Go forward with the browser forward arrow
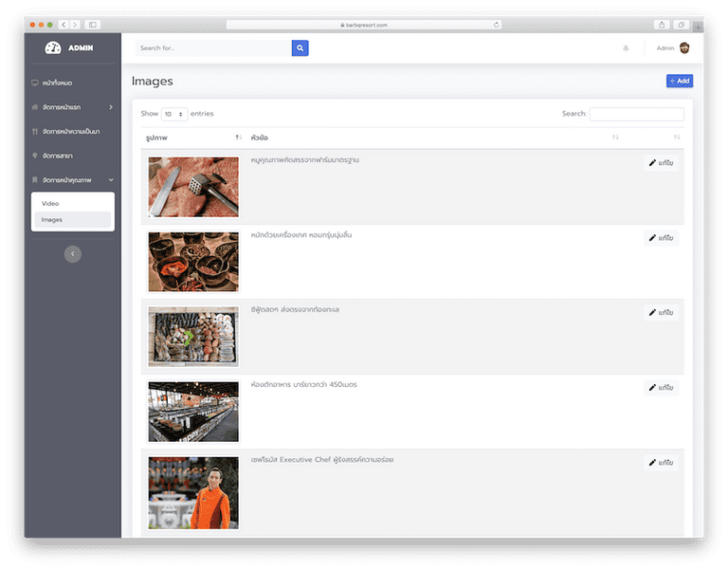This screenshot has width=728, height=570. pyautogui.click(x=75, y=25)
